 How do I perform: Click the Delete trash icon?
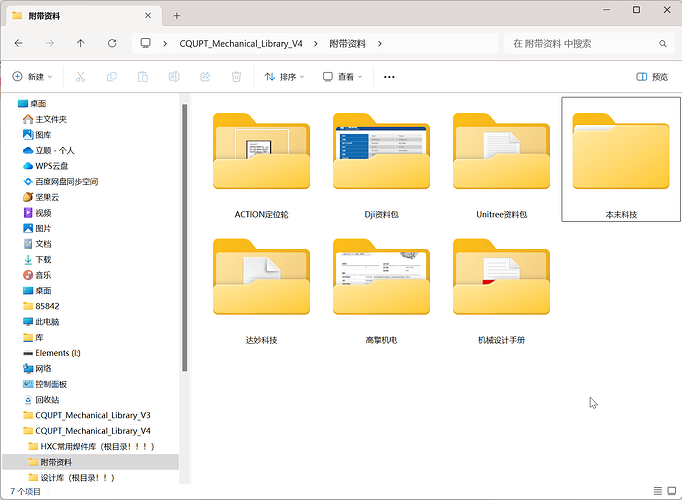[236, 77]
